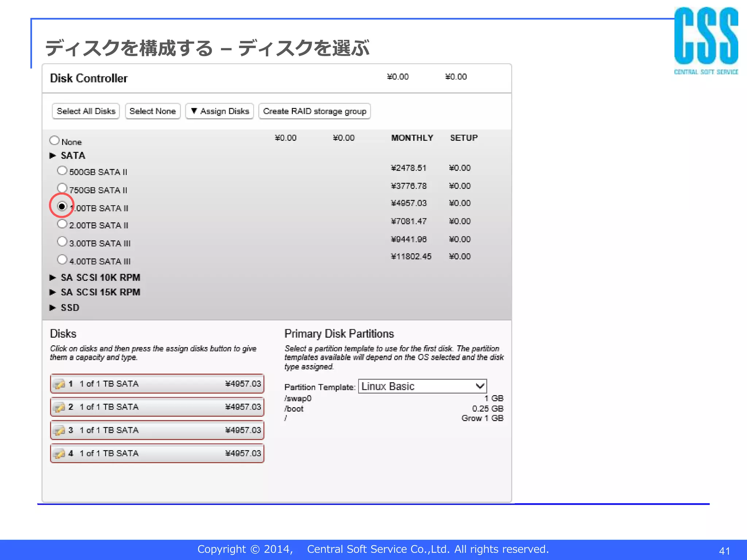This screenshot has height=560, width=747.
Task: Open the Partition Template Linux Basic dropdown
Action: click(x=422, y=386)
